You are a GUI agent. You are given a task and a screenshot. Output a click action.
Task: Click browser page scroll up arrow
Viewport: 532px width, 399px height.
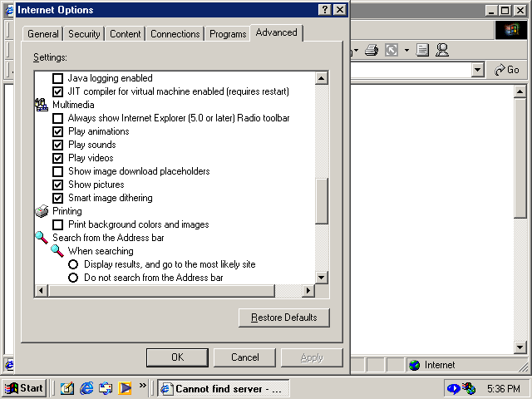point(520,91)
